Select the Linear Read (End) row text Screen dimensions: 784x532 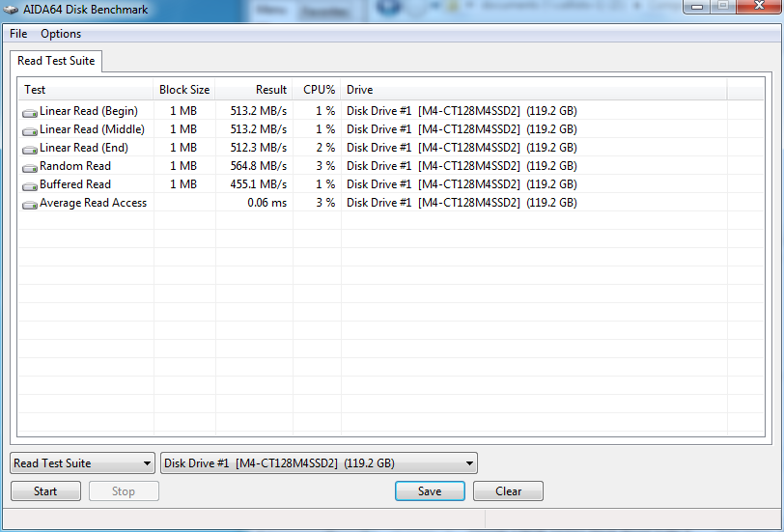[x=84, y=148]
